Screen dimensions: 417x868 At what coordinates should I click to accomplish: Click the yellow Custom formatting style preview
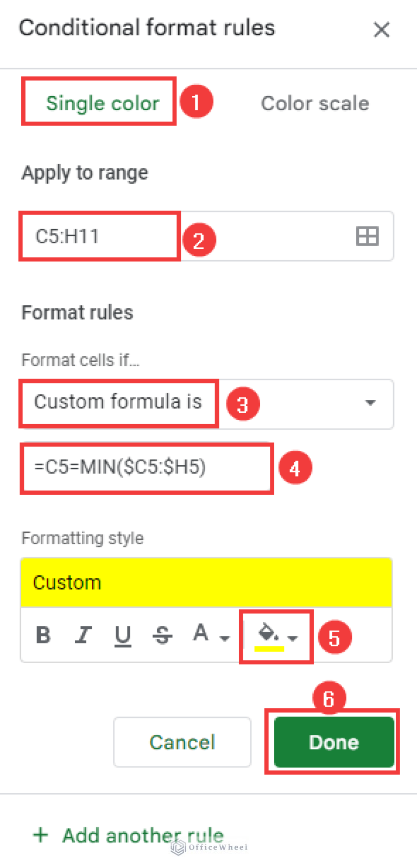click(x=206, y=582)
